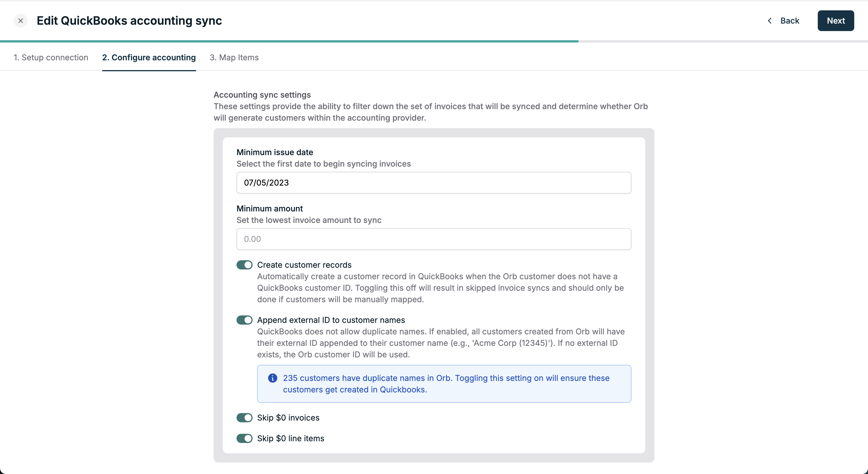Close the Edit QuickBooks accounting sync dialog

(21, 21)
